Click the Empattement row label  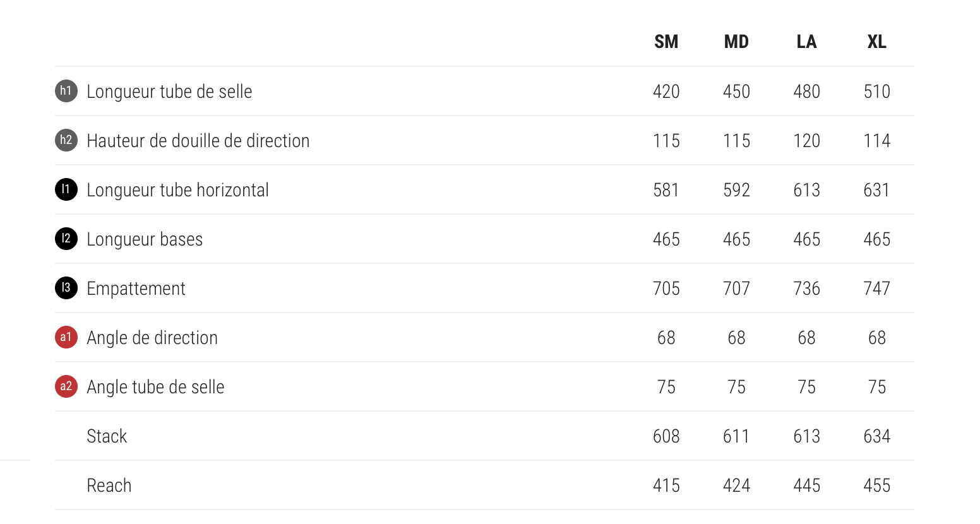[136, 289]
